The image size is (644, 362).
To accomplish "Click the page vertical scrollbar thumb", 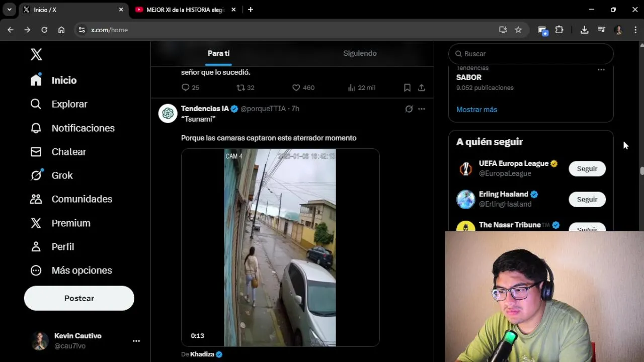I will pos(641,171).
